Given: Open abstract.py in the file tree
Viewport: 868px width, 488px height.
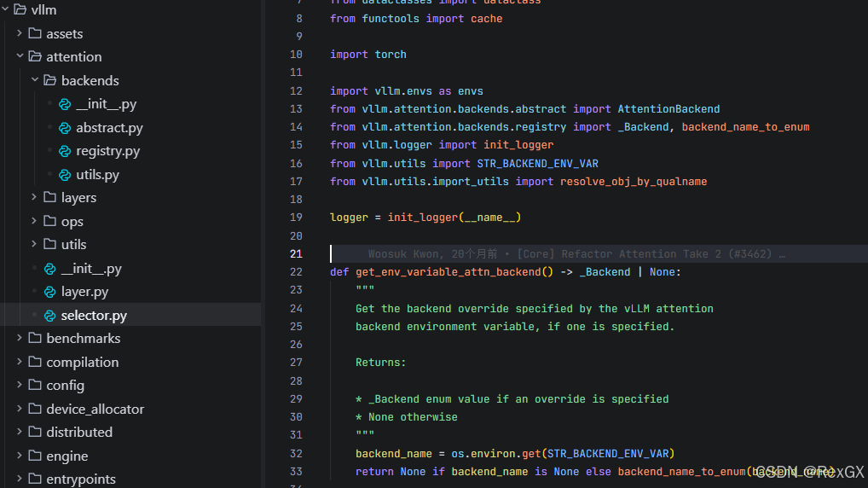Looking at the screenshot, I should 109,128.
